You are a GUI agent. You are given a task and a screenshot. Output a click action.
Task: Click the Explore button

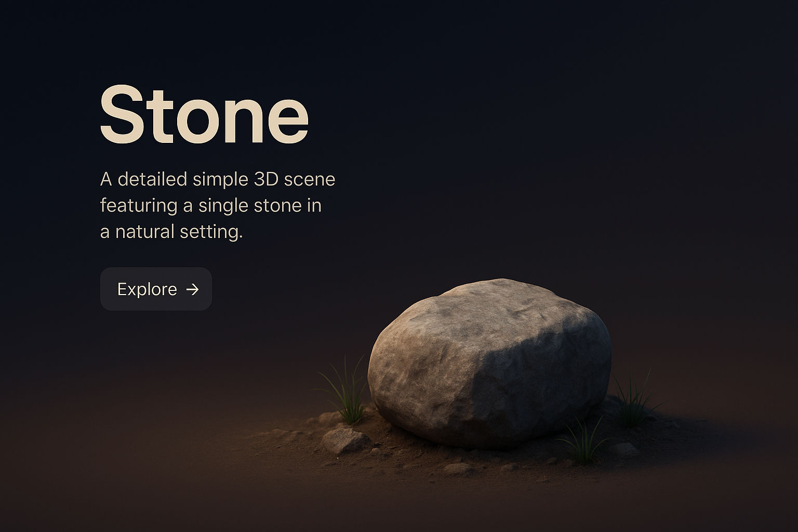(x=156, y=289)
